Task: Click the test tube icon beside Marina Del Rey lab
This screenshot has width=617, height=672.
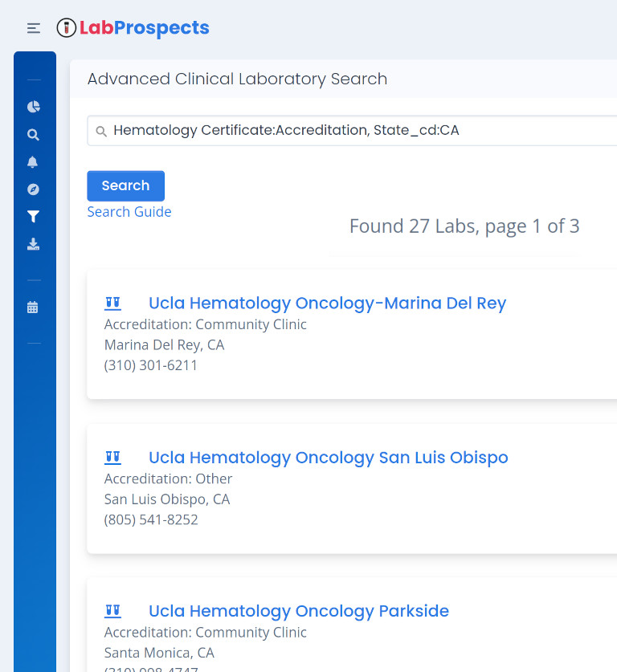Action: pyautogui.click(x=112, y=303)
